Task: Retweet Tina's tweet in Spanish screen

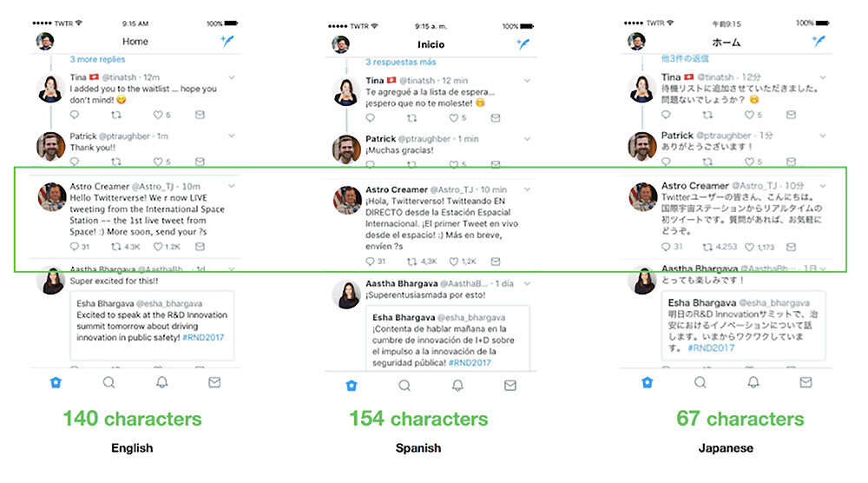Action: pos(411,118)
